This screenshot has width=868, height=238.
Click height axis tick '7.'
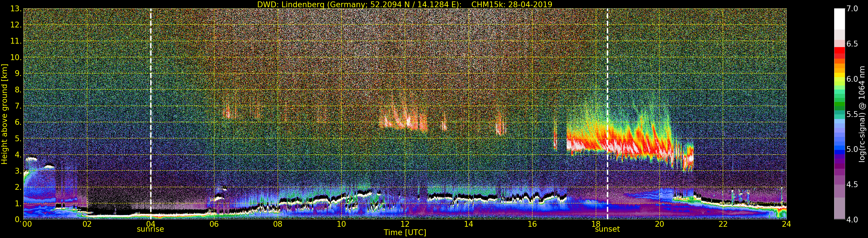coord(18,106)
